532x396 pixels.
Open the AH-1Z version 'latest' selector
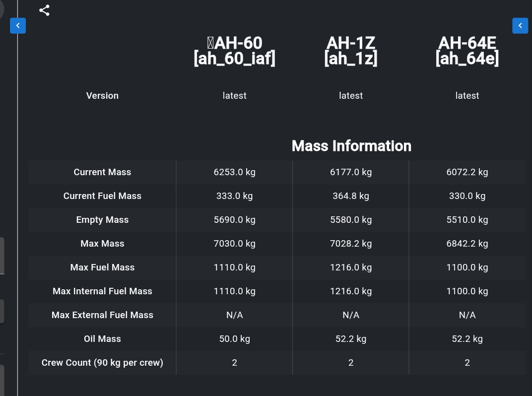pyautogui.click(x=351, y=96)
